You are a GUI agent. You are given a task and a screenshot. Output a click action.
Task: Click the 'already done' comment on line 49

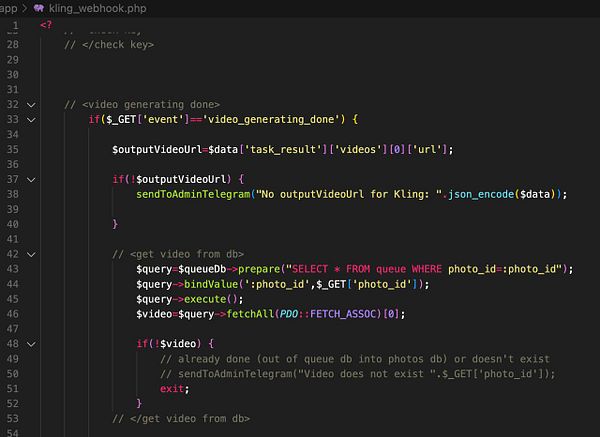(x=355, y=359)
